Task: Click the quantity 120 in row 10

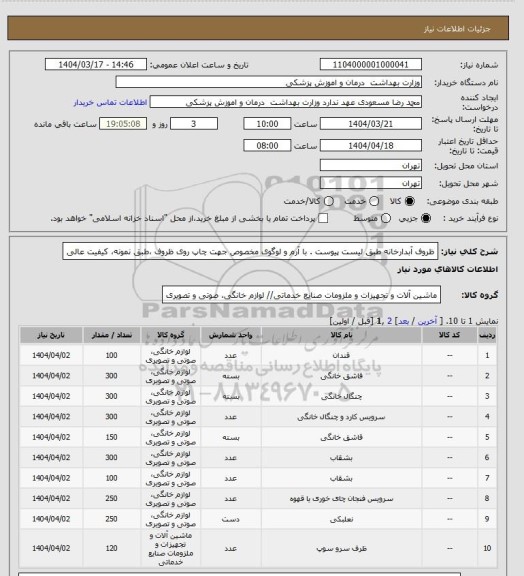Action: 111,548
